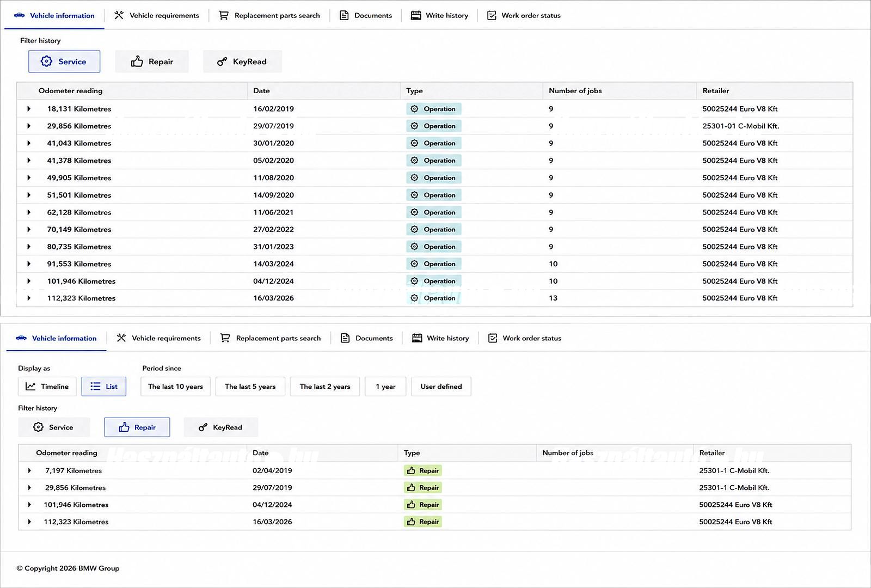Toggle the top Service history filter
The width and height of the screenshot is (871, 588).
64,62
